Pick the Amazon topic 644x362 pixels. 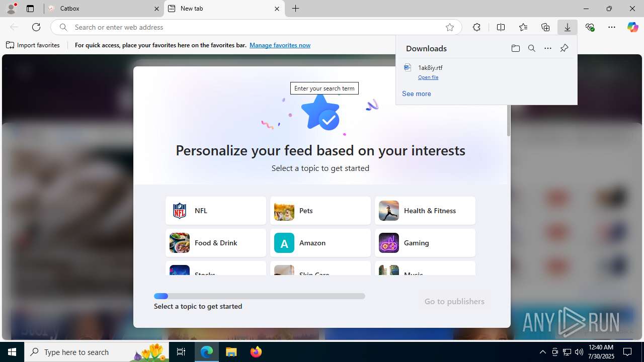320,243
